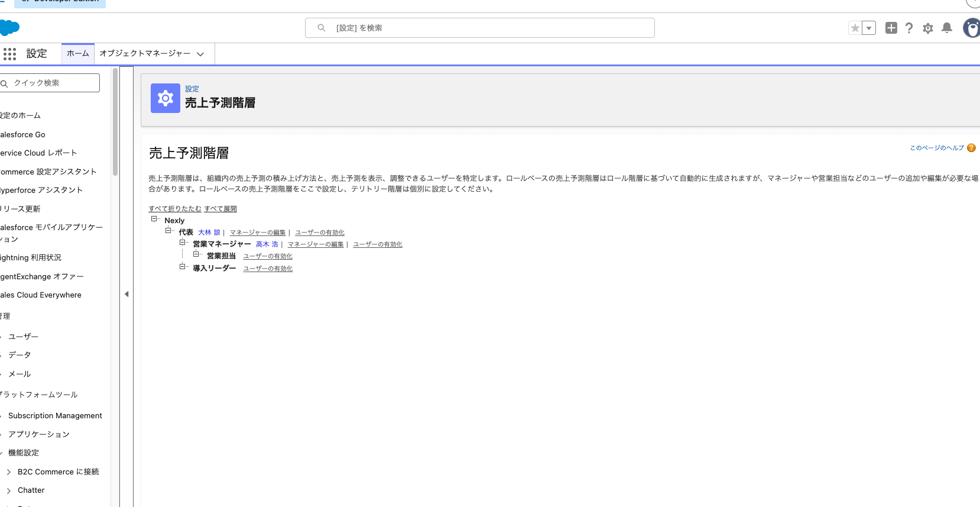980x507 pixels.
Task: Open 設定のホーム in the sidebar
Action: click(20, 115)
